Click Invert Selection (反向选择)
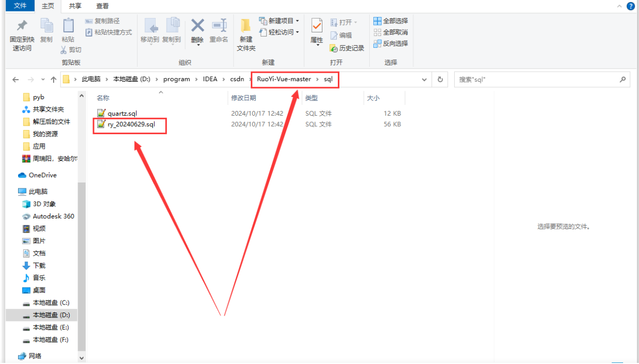This screenshot has height=364, width=639. (390, 44)
